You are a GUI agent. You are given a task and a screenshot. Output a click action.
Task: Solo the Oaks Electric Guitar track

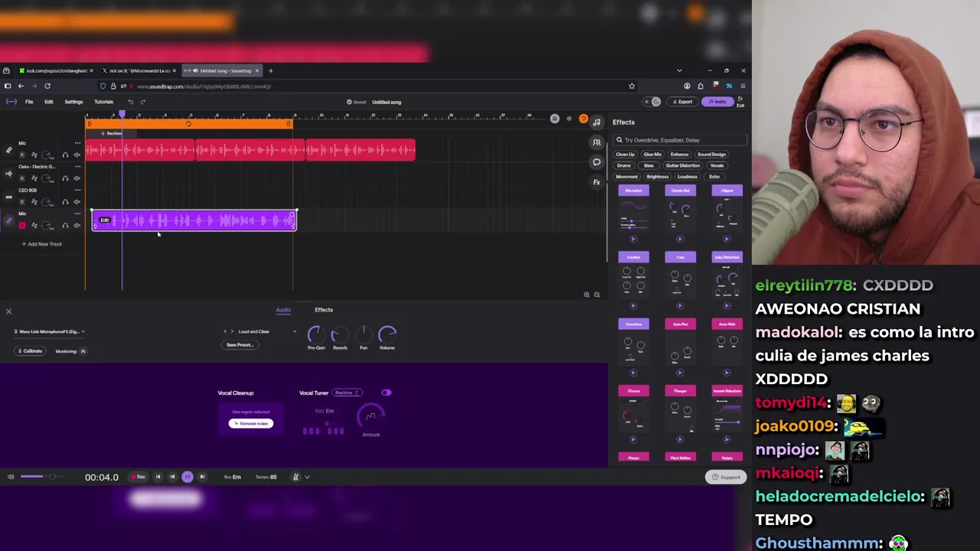coord(65,178)
